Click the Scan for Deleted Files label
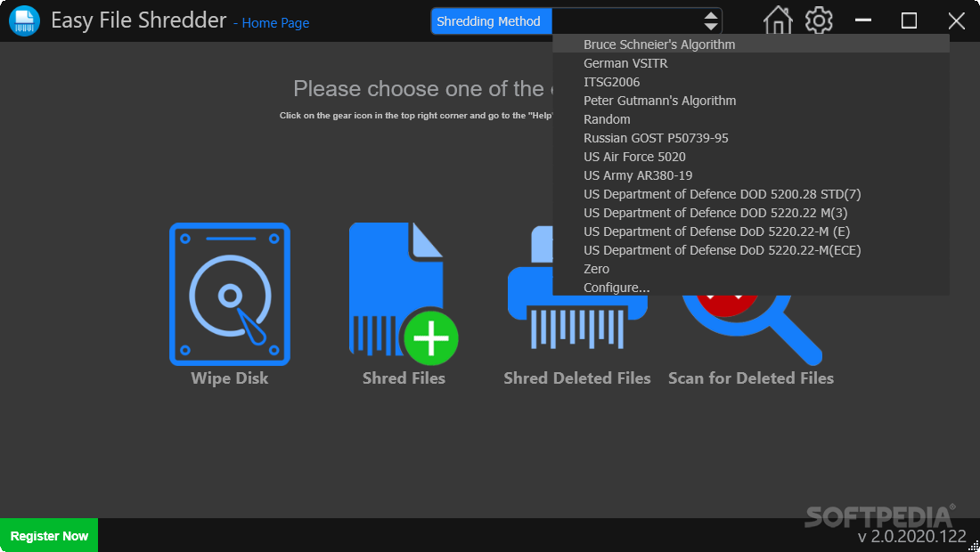The height and width of the screenshot is (552, 980). coord(751,378)
